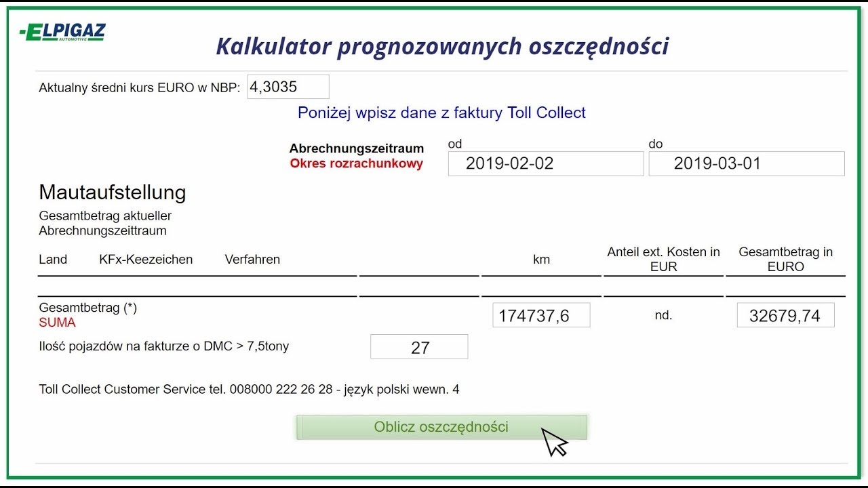Click the Toll Collect Customer Service phone text
868x488 pixels.
tap(249, 390)
